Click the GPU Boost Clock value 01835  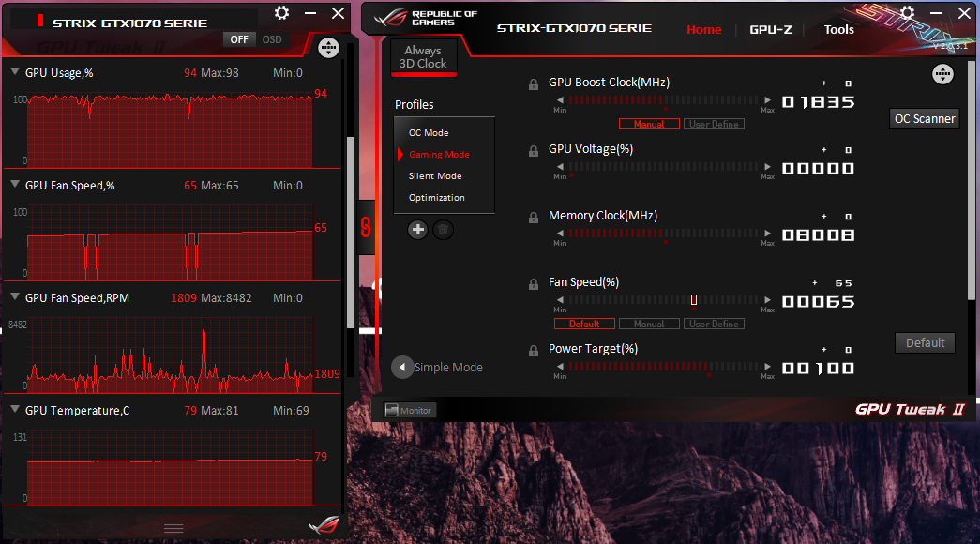[x=818, y=102]
